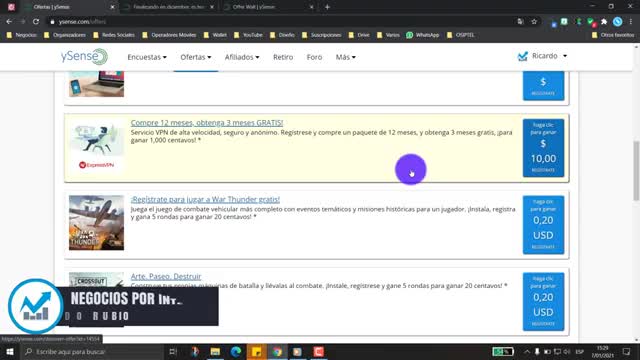Open File Explorer from the taskbar
Image resolution: width=640 pixels, height=360 pixels.
pyautogui.click(x=215, y=351)
